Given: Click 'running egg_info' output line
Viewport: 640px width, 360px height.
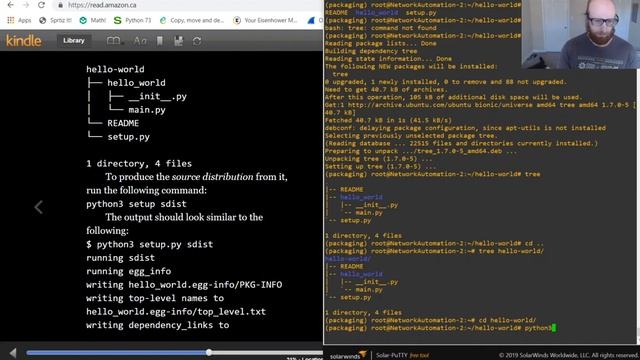Looking at the screenshot, I should click(x=129, y=271).
